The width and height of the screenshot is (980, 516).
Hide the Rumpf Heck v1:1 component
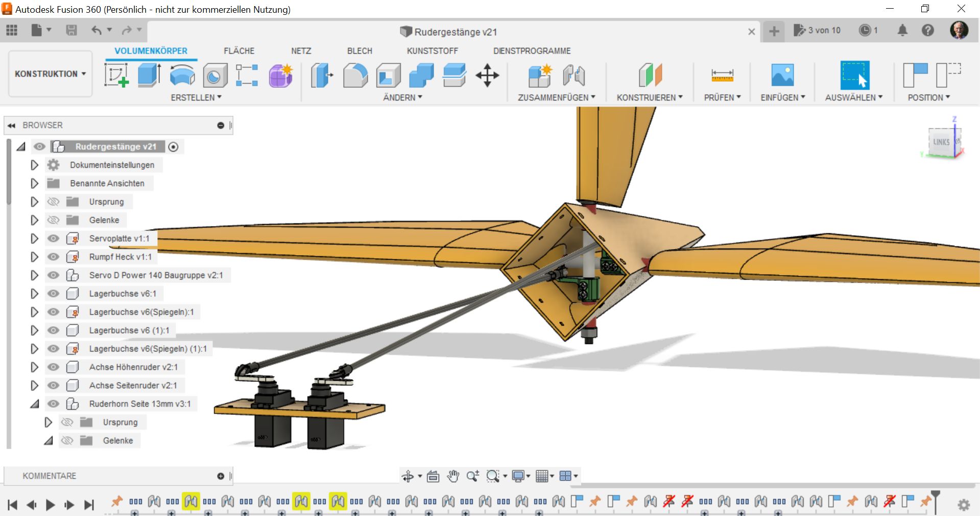(53, 257)
